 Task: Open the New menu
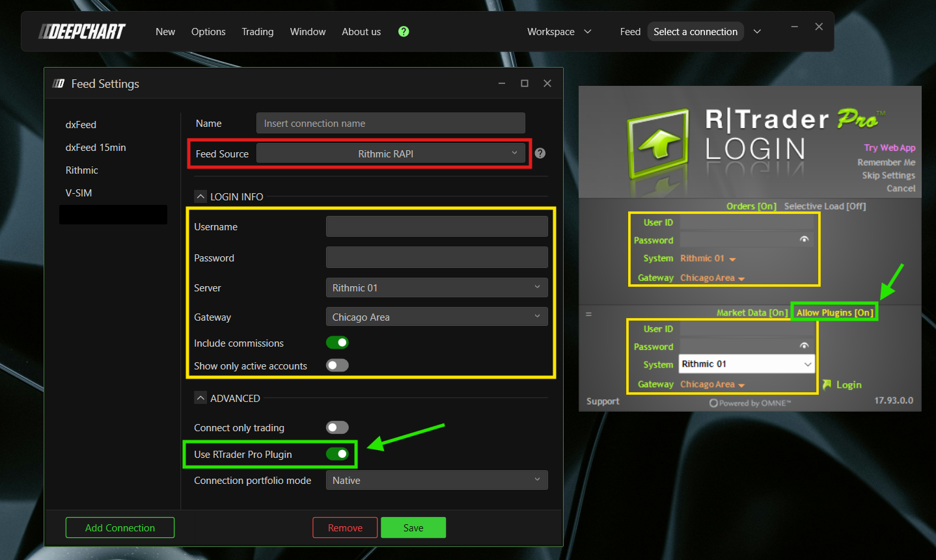coord(165,31)
